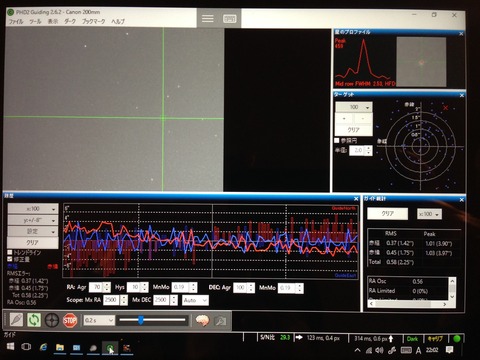480x360 pixels.
Task: Open the settings dropdown below y scale
Action: coord(33,231)
